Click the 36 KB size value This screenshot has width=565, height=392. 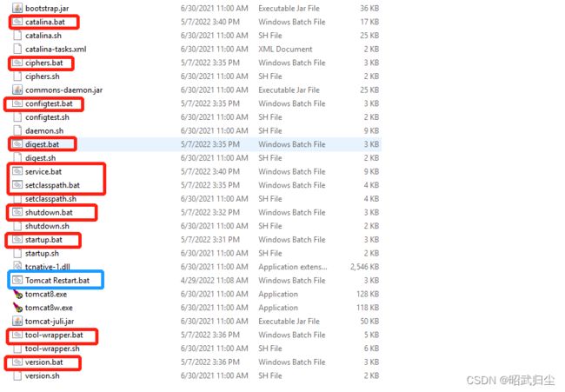369,9
